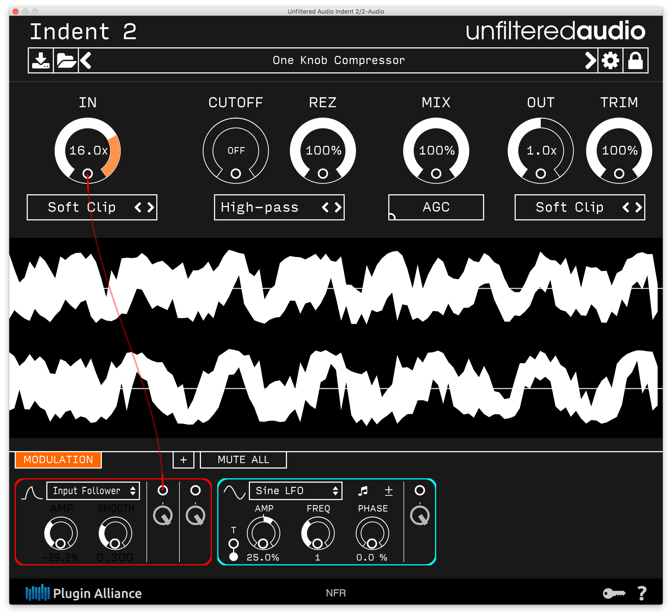
Task: Click the TRIM knob
Action: click(619, 150)
